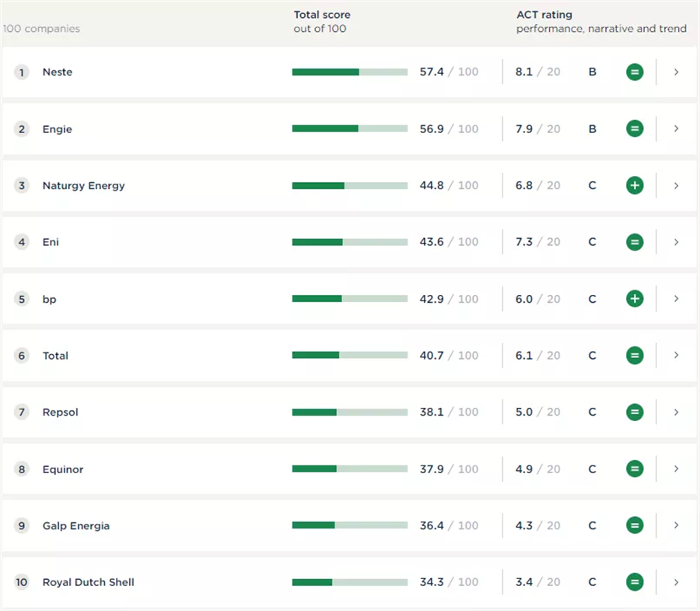The width and height of the screenshot is (700, 611).
Task: Click the equals trend icon for Repsol
Action: click(635, 413)
